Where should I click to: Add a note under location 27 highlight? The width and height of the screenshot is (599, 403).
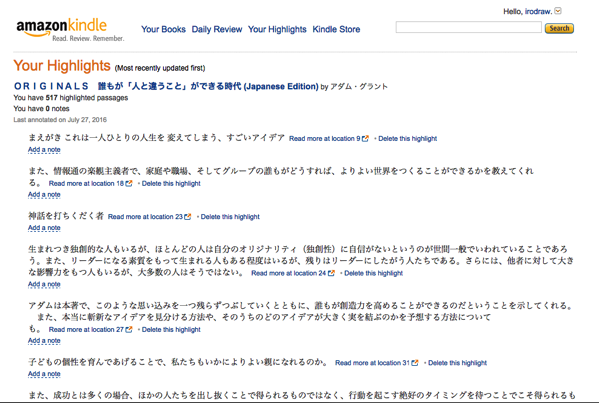(x=44, y=340)
